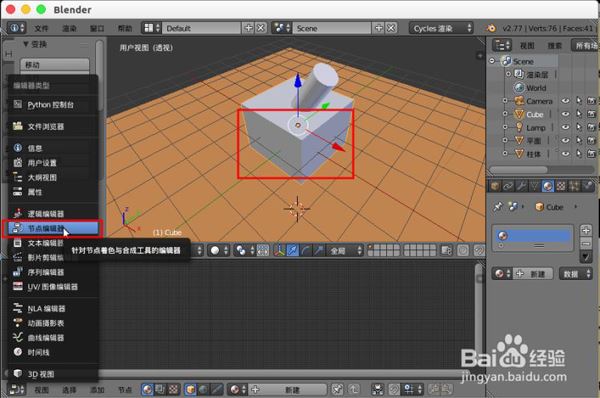
Task: Enable the scale manipulator icon
Action: 318,250
